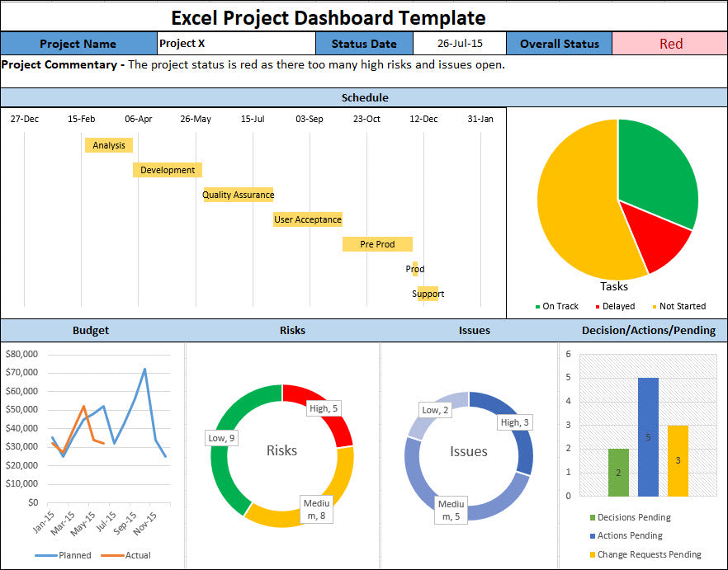Click the Overall Status cell showing Red
Image resolution: width=728 pixels, height=570 pixels.
point(670,44)
